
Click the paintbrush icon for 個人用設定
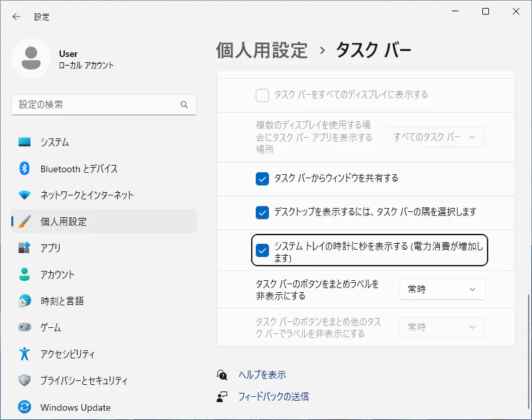(25, 221)
